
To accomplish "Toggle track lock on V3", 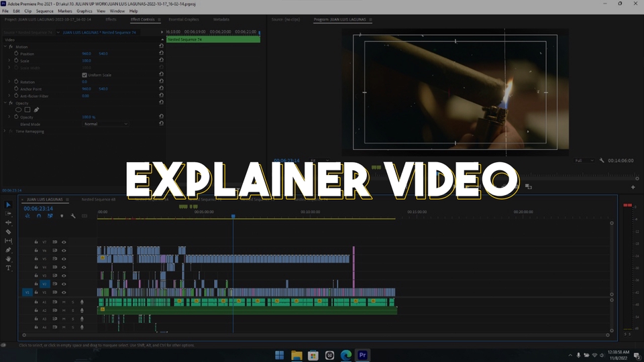I will click(36, 276).
